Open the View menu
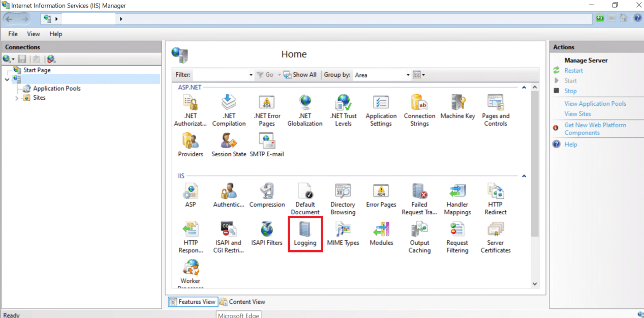 coord(34,34)
